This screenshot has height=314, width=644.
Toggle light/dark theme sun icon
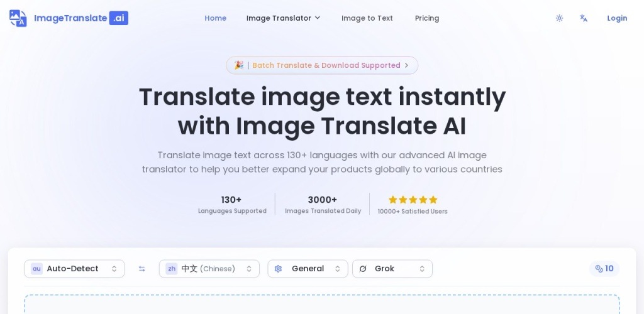click(559, 18)
